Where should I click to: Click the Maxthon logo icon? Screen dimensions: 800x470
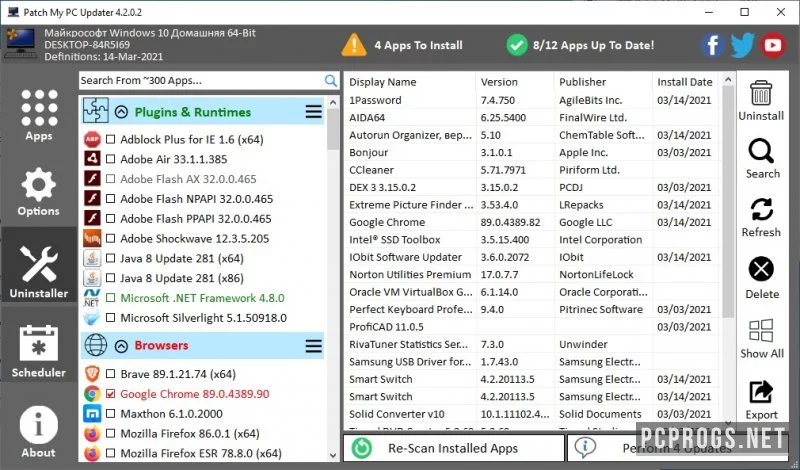(x=92, y=414)
